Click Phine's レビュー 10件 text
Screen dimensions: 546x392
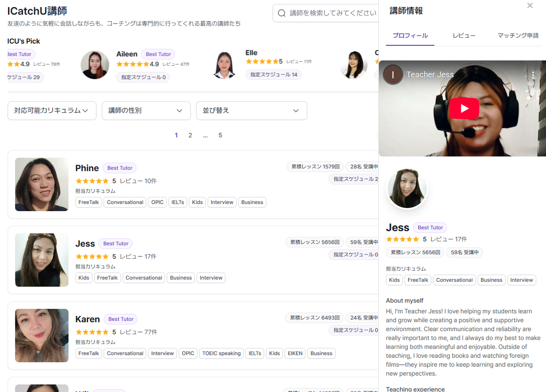[x=138, y=181]
